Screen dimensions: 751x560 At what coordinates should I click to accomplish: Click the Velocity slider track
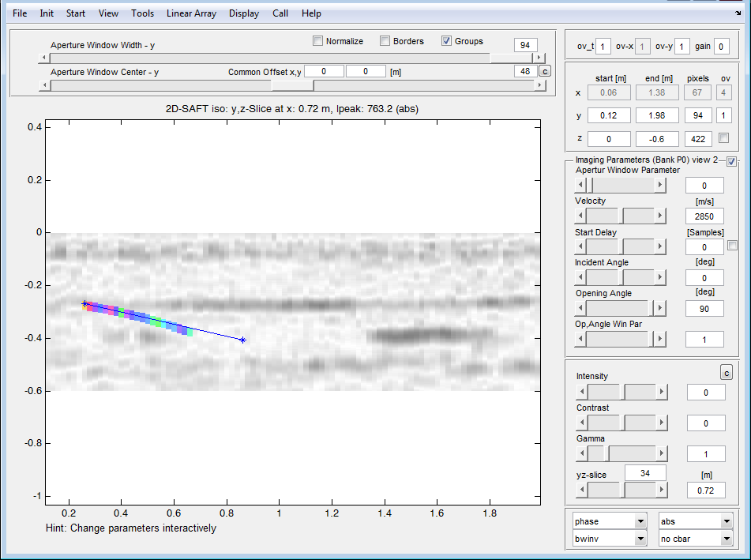click(x=620, y=216)
